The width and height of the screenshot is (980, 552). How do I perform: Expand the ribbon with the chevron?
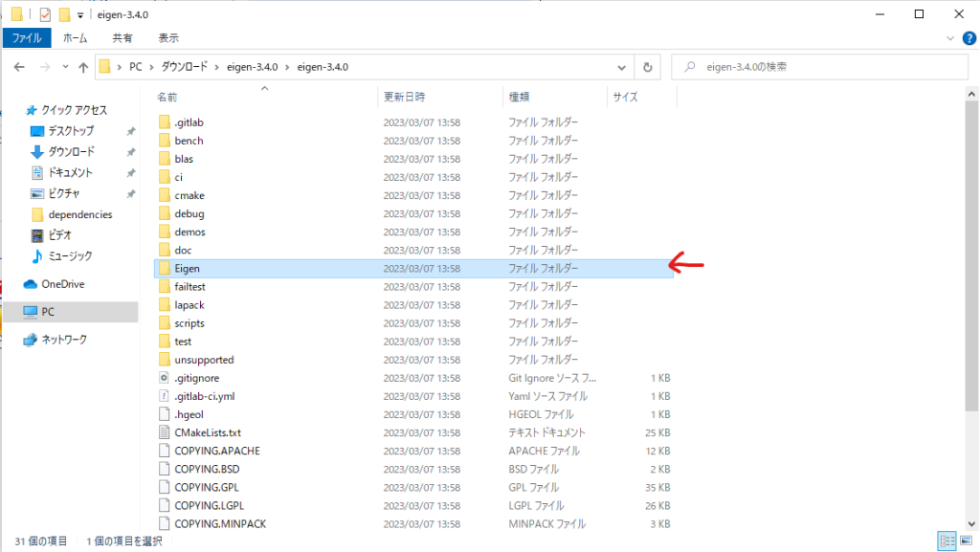pos(950,38)
